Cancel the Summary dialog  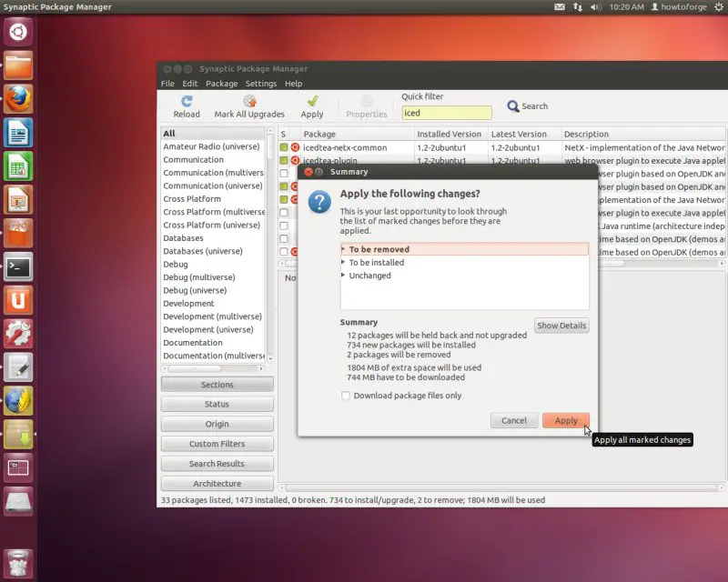pyautogui.click(x=514, y=420)
